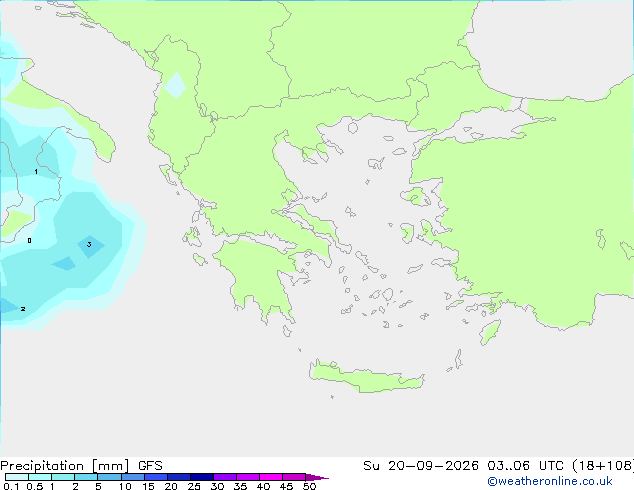Click the Su 20-09-2026 date text
This screenshot has height=490, width=634.
(421, 466)
